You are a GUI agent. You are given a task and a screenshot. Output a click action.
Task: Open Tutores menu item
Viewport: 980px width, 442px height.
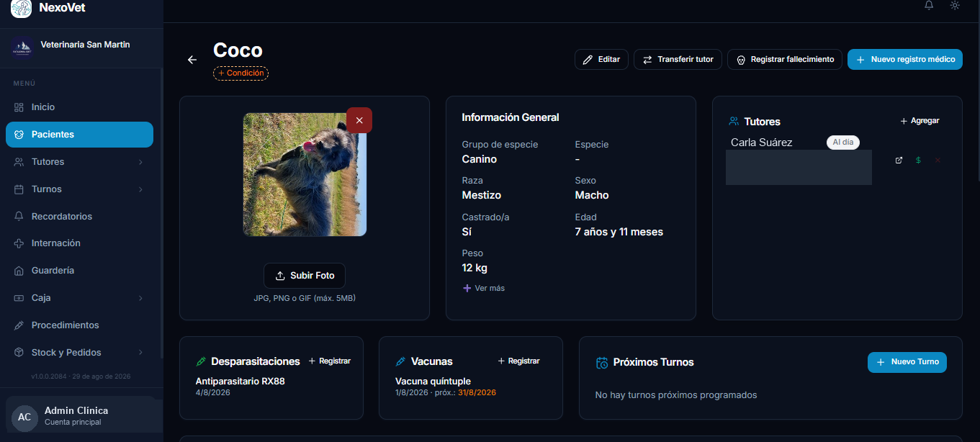click(79, 162)
